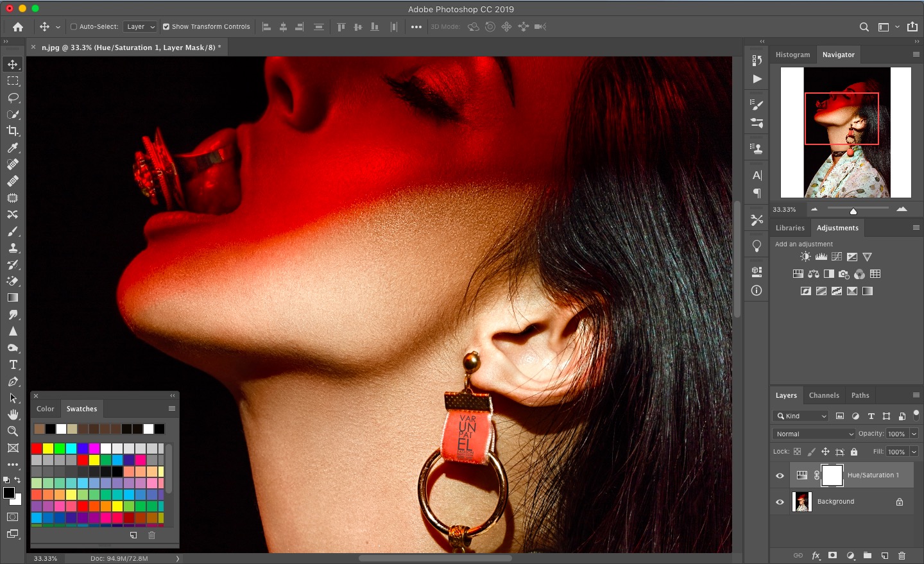
Task: Open the Auto-Select Layer dropdown
Action: [x=140, y=27]
